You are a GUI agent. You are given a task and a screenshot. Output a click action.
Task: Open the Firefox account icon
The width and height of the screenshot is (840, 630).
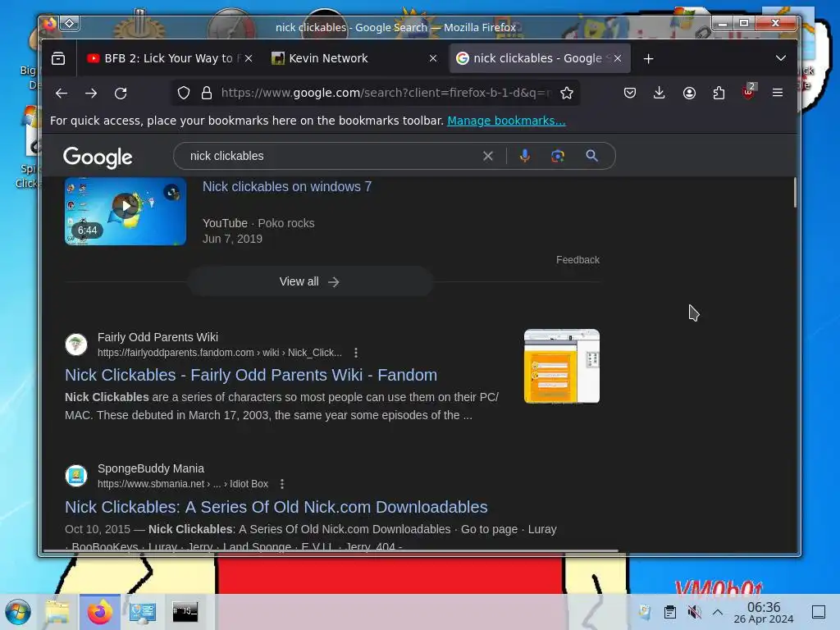(x=689, y=94)
